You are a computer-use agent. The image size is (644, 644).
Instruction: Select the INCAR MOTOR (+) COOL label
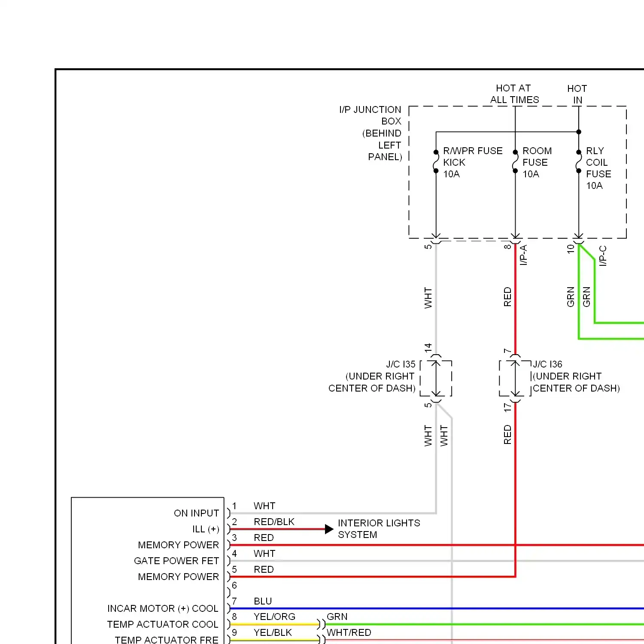coord(163,608)
